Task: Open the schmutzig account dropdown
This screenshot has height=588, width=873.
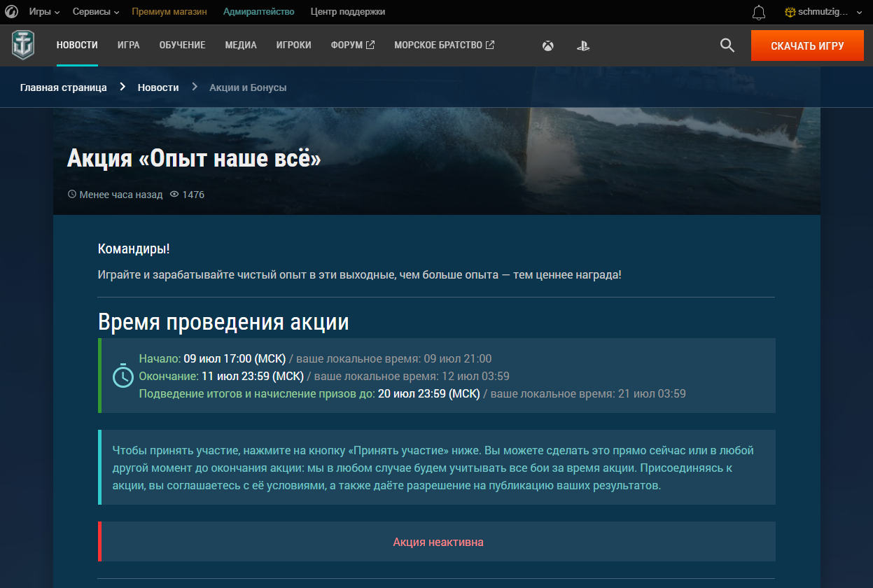Action: [x=824, y=12]
